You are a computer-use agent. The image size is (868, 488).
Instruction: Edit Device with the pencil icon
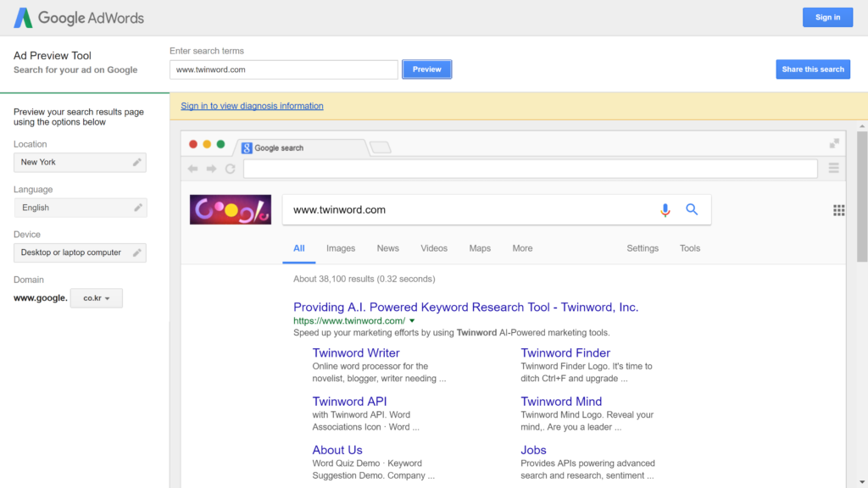pos(136,252)
